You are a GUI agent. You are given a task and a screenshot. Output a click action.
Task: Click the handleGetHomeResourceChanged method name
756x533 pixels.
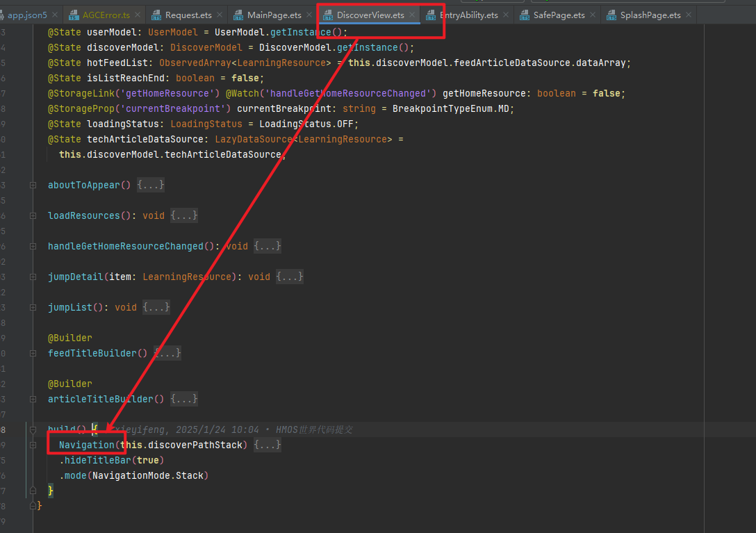125,246
